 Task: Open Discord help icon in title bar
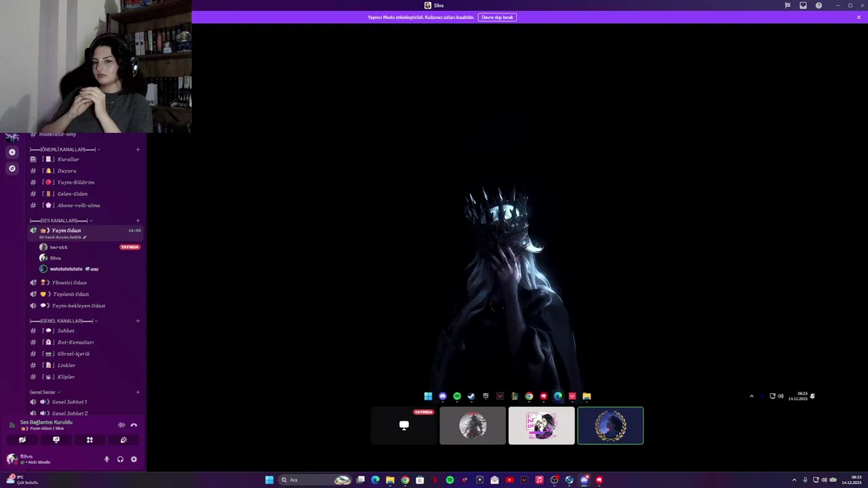[x=818, y=5]
